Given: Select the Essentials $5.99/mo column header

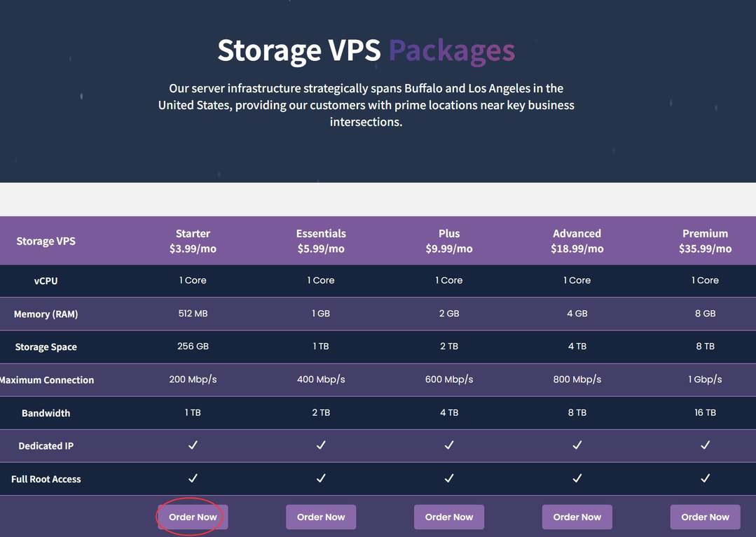Looking at the screenshot, I should (x=321, y=241).
